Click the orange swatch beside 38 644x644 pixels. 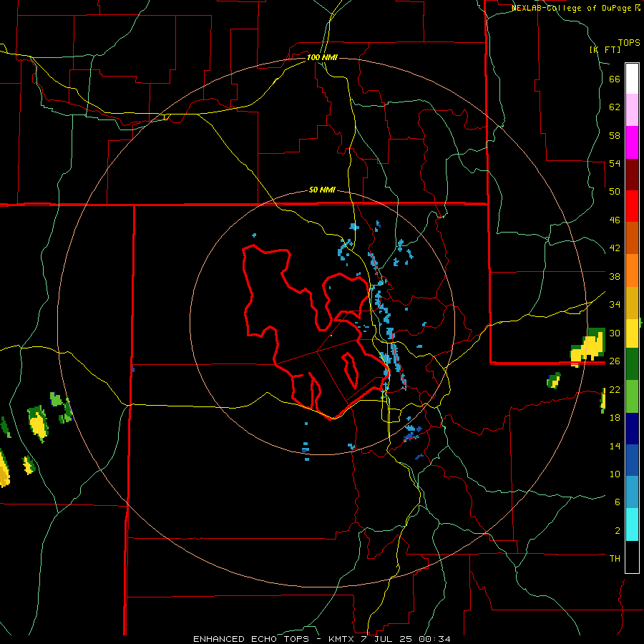(632, 270)
